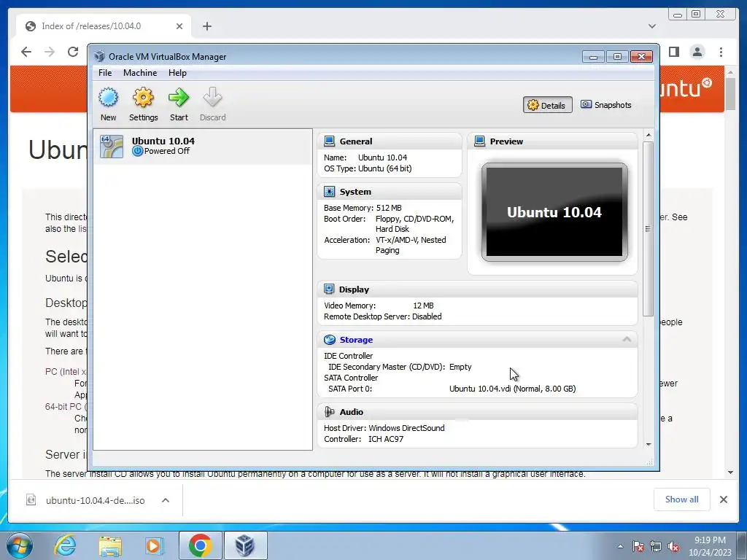This screenshot has width=747, height=560.
Task: Open the Windows Start menu orb
Action: pos(20,545)
